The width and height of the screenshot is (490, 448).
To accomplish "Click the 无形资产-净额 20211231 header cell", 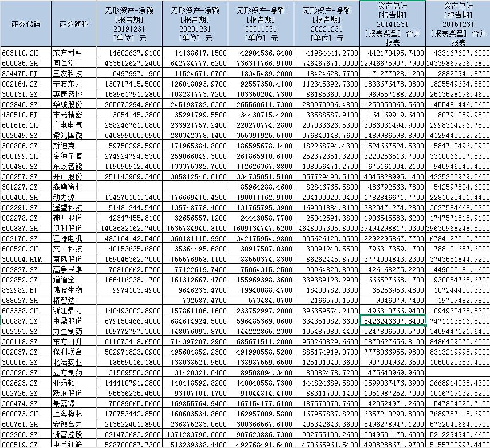I will [x=261, y=24].
